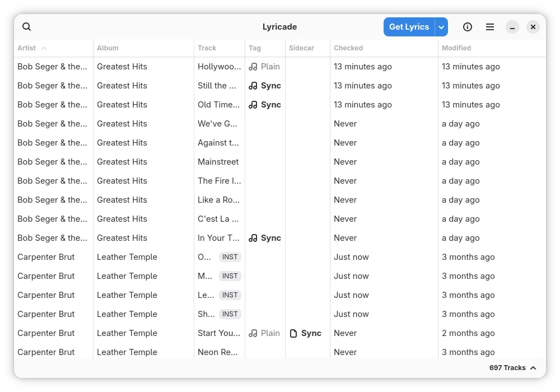Click the Get Lyrics button
Screen dimensions: 560x392
(x=409, y=27)
